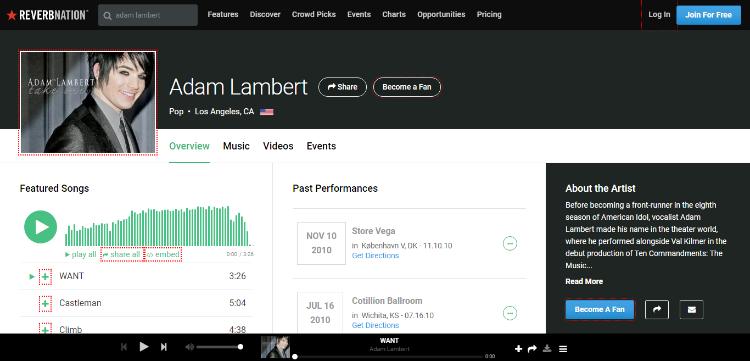Click Read More in About the Artist

(584, 282)
